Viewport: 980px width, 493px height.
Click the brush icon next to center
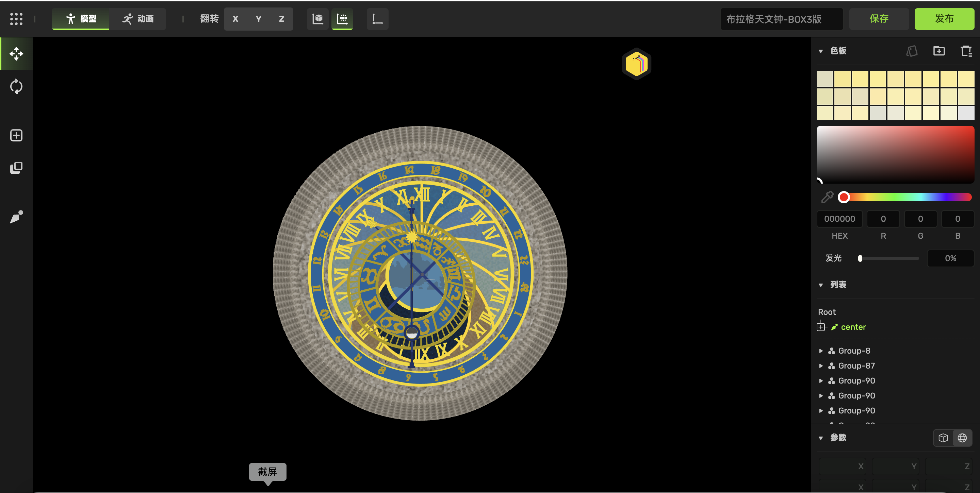[834, 327]
